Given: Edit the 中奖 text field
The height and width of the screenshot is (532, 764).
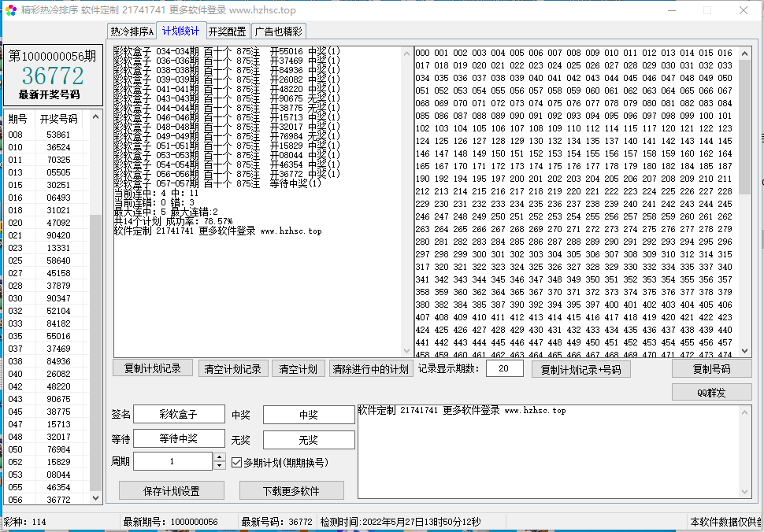Looking at the screenshot, I should (309, 415).
